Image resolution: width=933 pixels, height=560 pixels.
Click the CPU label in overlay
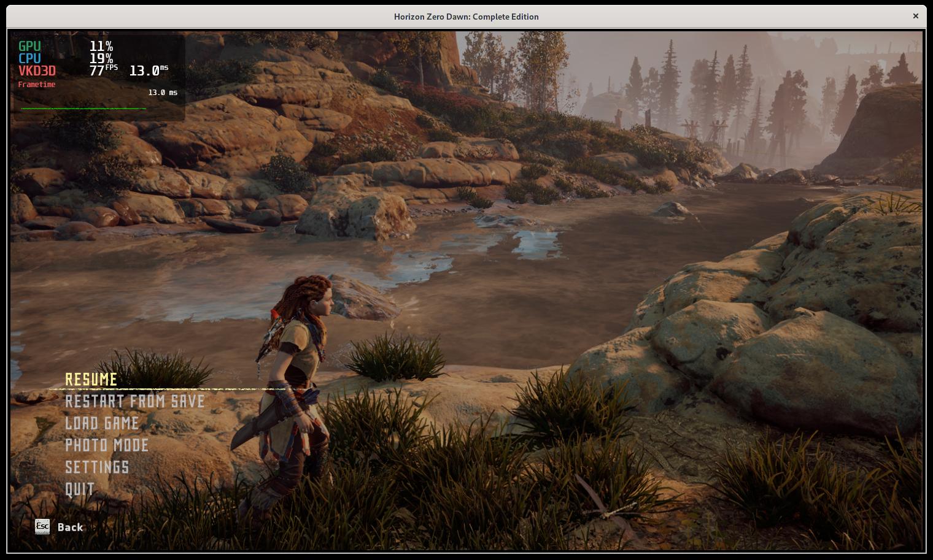(29, 58)
